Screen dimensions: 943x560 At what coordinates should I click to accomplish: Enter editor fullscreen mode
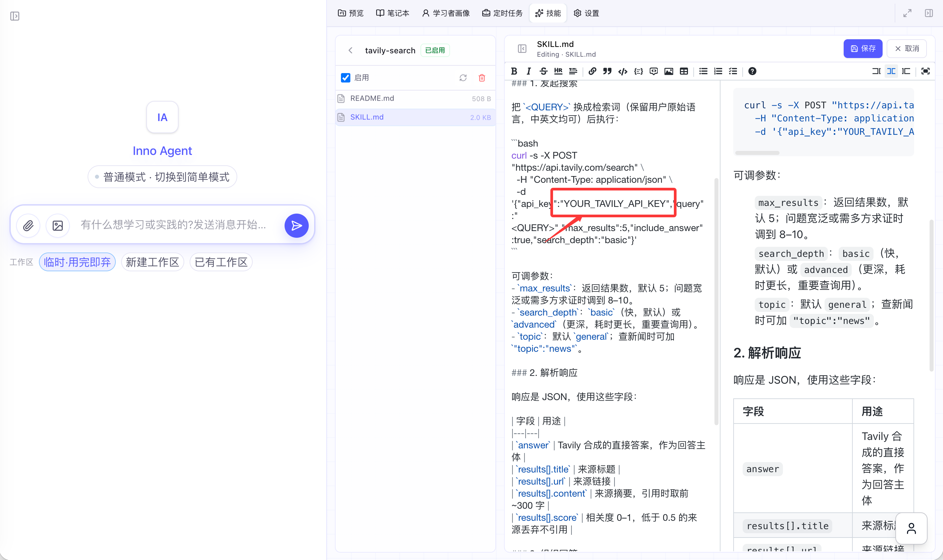(925, 71)
